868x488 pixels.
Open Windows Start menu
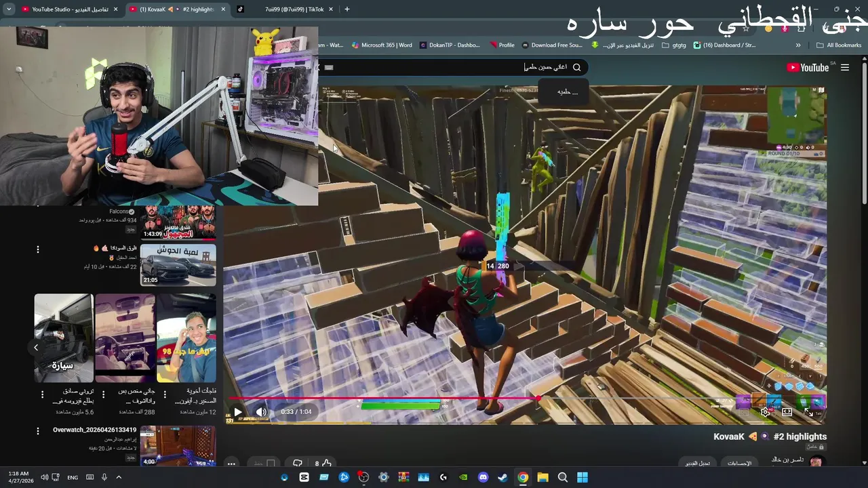[583, 477]
